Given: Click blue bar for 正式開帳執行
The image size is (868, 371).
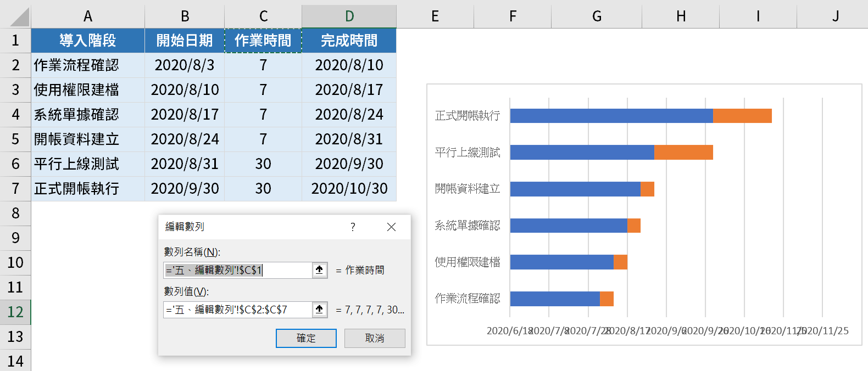Looking at the screenshot, I should tap(611, 116).
